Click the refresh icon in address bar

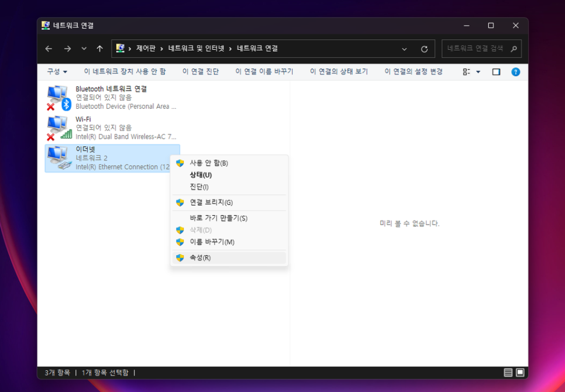point(424,49)
